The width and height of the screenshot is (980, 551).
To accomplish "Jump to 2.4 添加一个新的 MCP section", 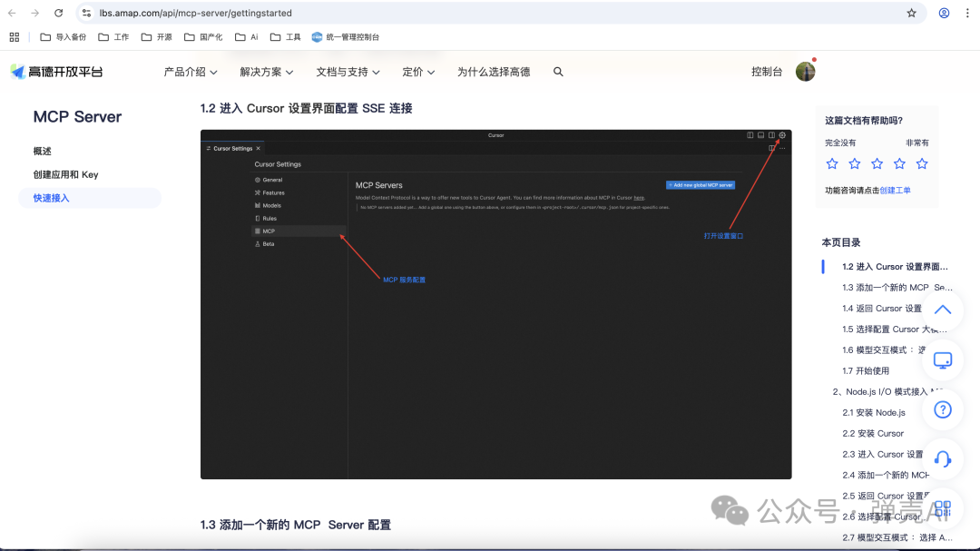I will (885, 476).
